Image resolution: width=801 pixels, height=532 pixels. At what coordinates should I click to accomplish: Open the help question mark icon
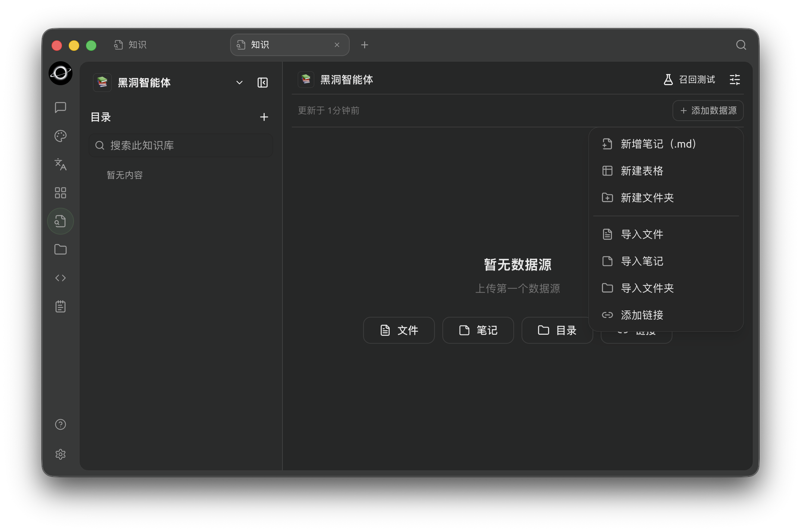(x=60, y=424)
